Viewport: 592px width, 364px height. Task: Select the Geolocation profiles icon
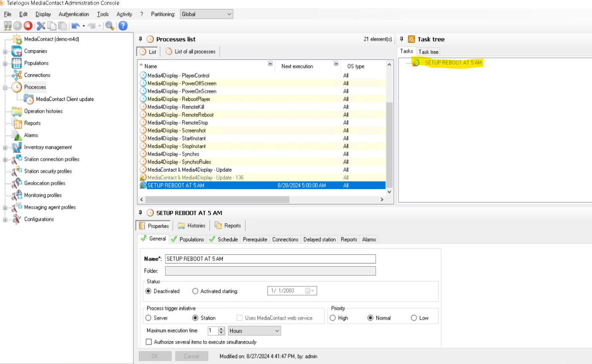pyautogui.click(x=16, y=183)
